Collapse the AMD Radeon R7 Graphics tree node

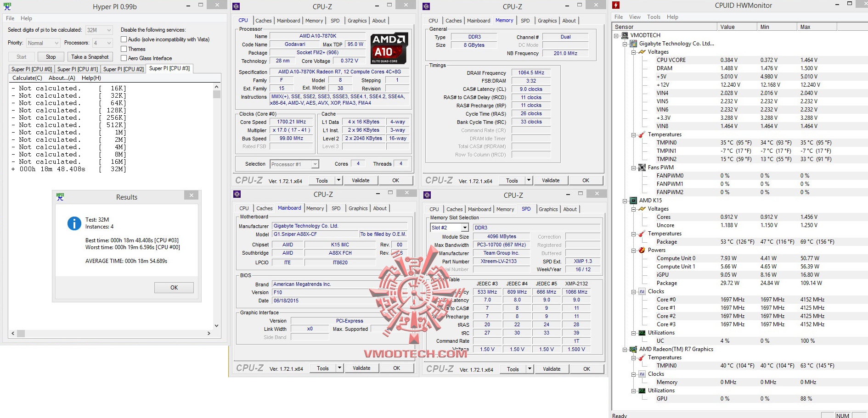tap(625, 349)
